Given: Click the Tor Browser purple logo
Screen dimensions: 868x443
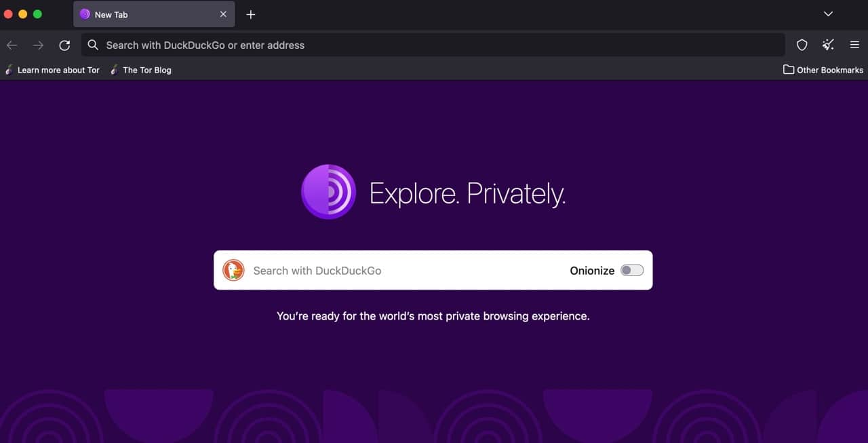Looking at the screenshot, I should (329, 192).
